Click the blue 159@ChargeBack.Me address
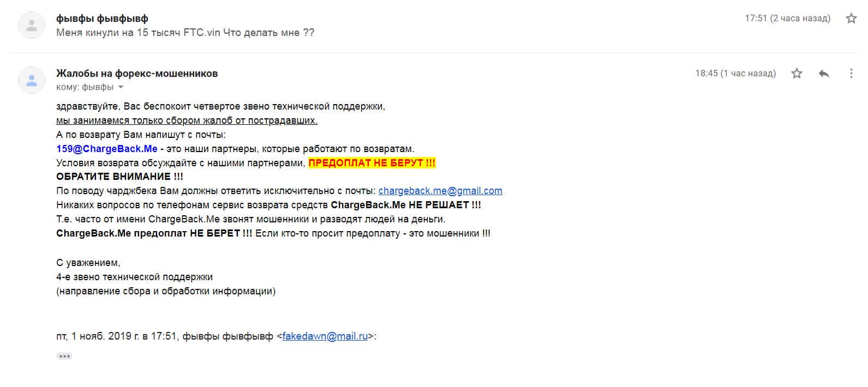Viewport: 868px width, 387px height. tap(106, 149)
